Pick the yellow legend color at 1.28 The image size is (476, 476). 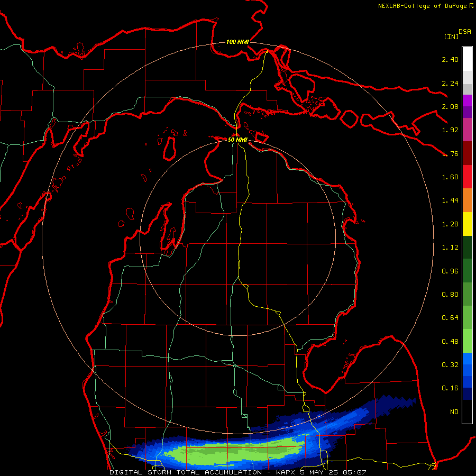[x=467, y=224]
